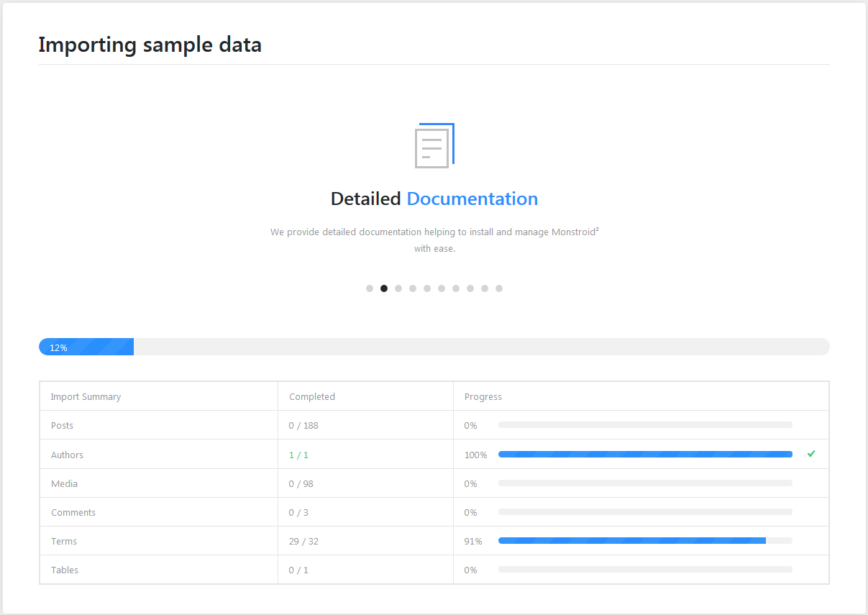The image size is (868, 615).
Task: Click the documentation page icon
Action: 434,146
